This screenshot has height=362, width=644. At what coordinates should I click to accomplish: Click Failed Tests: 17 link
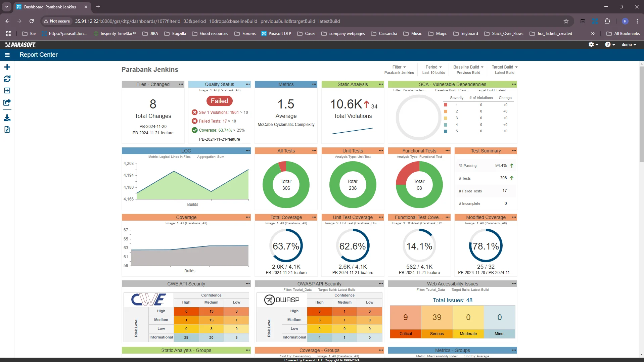click(x=213, y=121)
